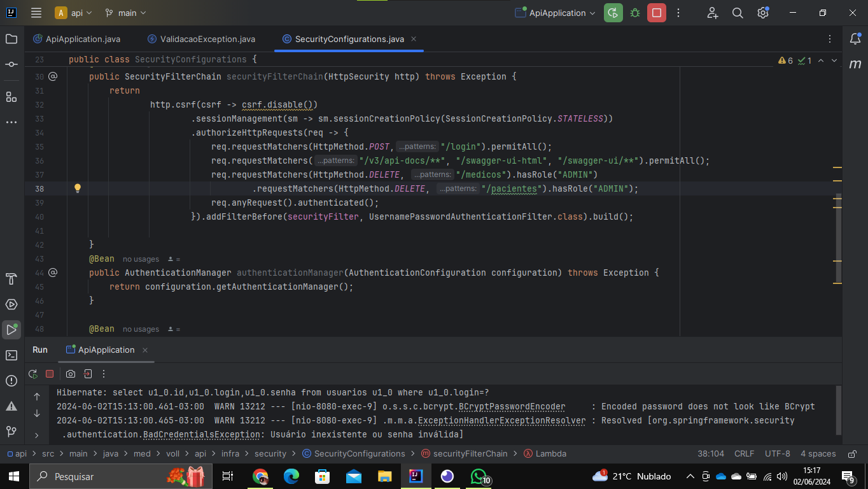This screenshot has height=489, width=868.
Task: Open the Build hammer tool window
Action: coord(11,279)
